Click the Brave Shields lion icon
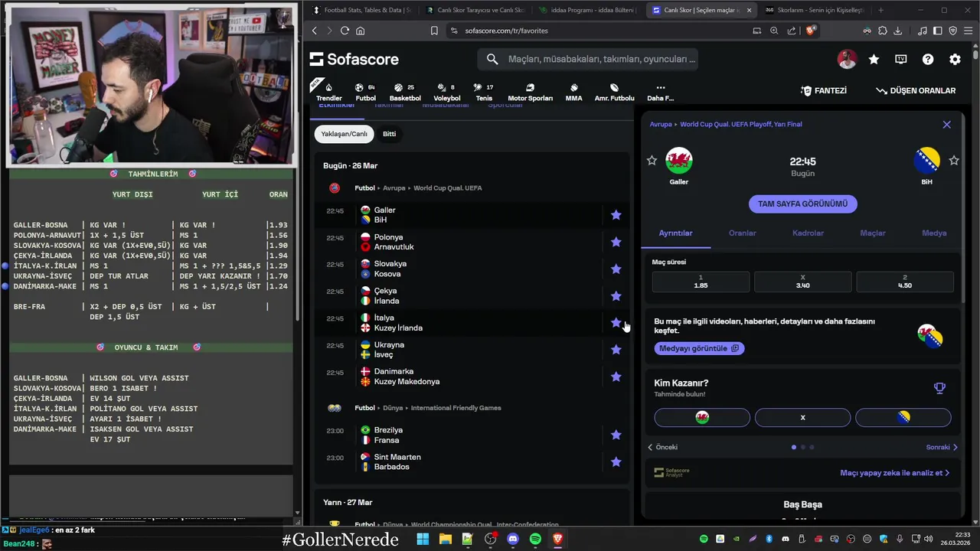 tap(812, 31)
